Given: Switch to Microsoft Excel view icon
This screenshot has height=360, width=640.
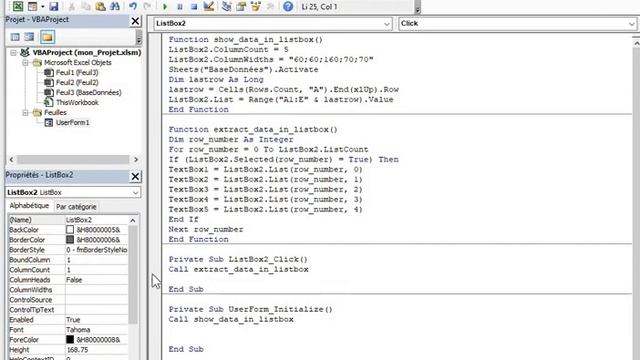Looking at the screenshot, I should pos(18,6).
